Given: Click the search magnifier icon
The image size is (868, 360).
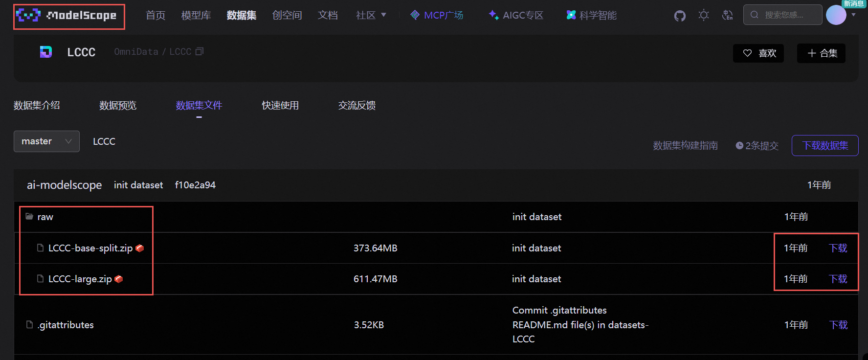Looking at the screenshot, I should (755, 15).
